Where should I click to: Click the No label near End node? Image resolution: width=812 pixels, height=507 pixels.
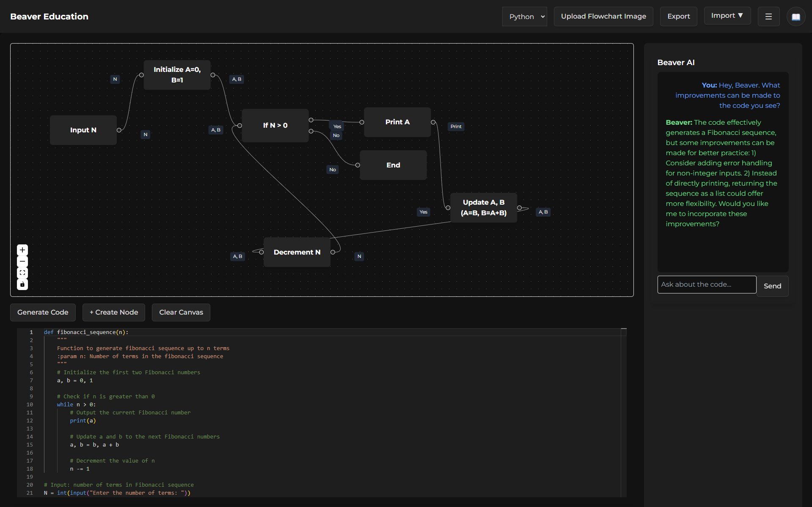point(333,170)
